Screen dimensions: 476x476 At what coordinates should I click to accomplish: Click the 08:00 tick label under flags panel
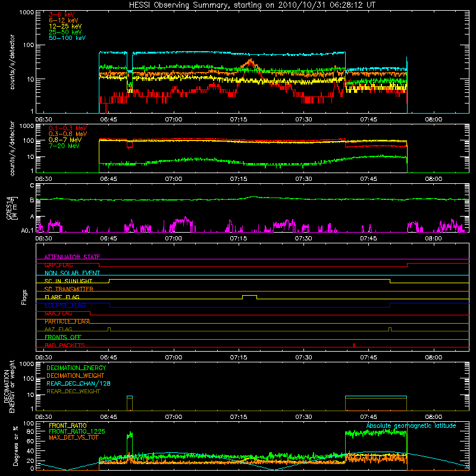click(434, 358)
